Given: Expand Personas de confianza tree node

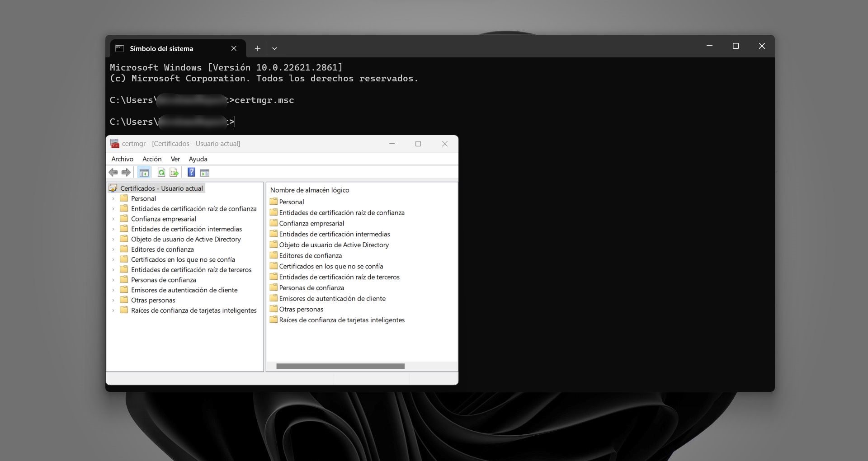Looking at the screenshot, I should (113, 280).
